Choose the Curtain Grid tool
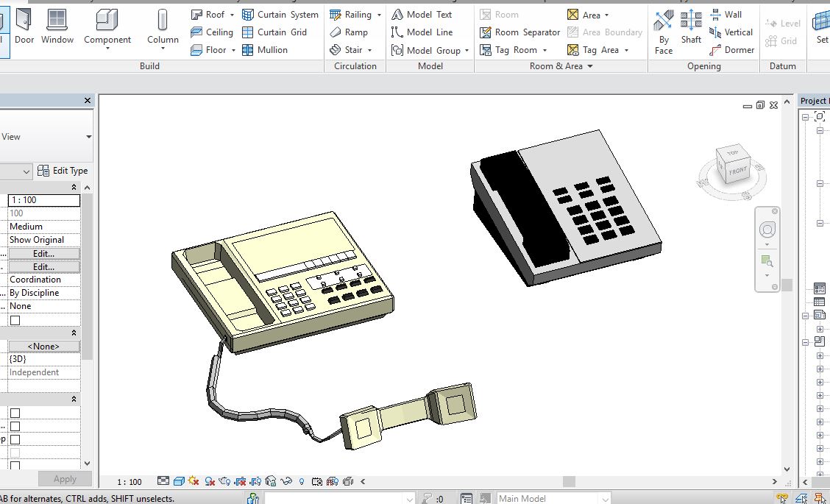The image size is (830, 504). pos(274,32)
